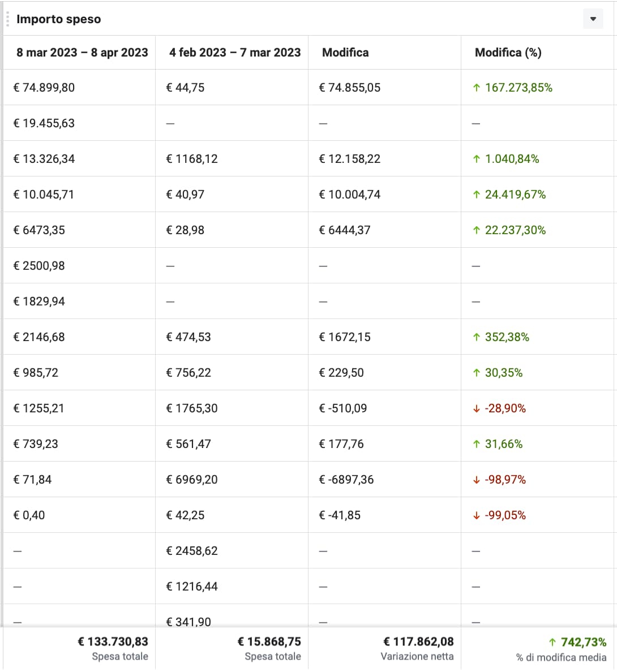Open the Importo speso column dropdown arrow
The height and width of the screenshot is (672, 617).
click(x=593, y=19)
